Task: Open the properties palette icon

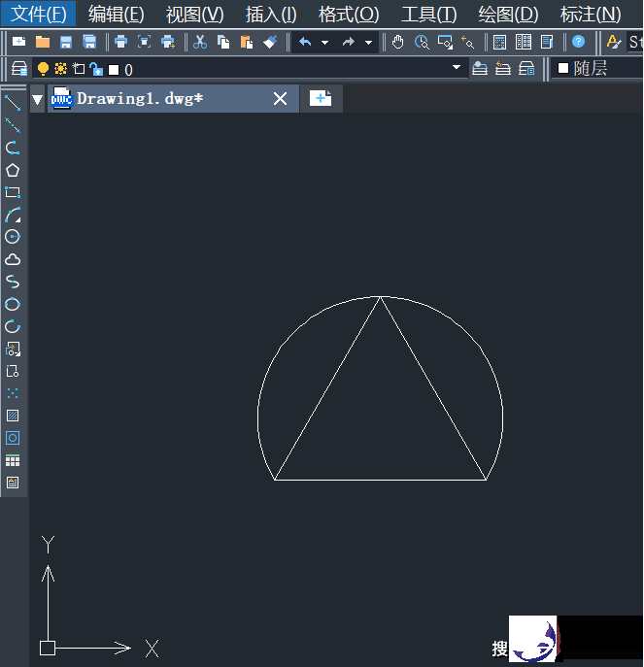Action: (x=499, y=42)
